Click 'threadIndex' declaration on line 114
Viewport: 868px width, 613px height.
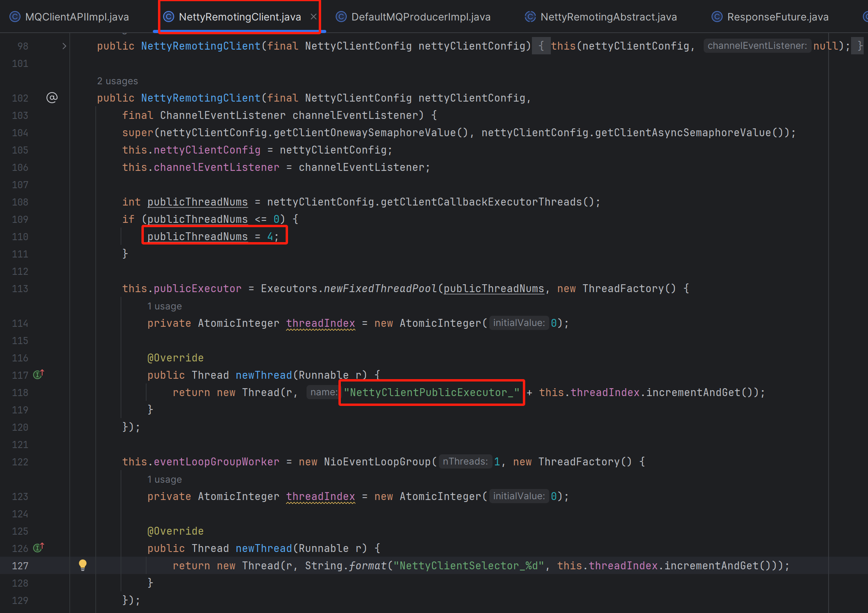click(x=320, y=323)
